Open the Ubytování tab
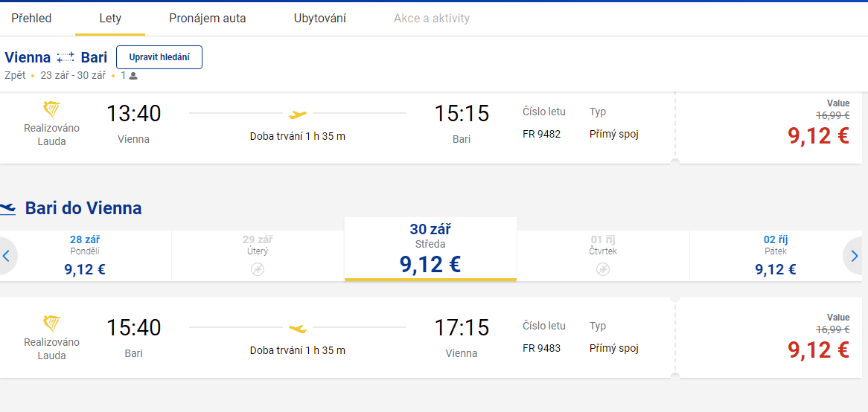 (x=320, y=19)
